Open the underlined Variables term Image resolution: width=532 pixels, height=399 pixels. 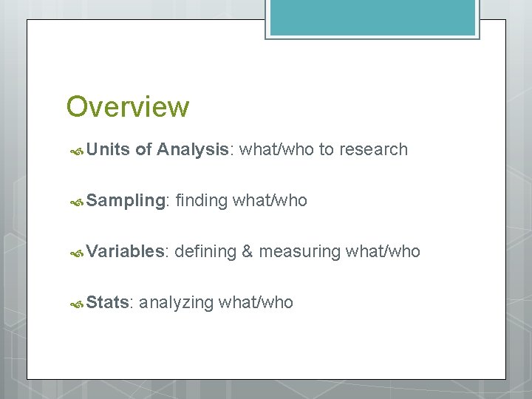128,252
